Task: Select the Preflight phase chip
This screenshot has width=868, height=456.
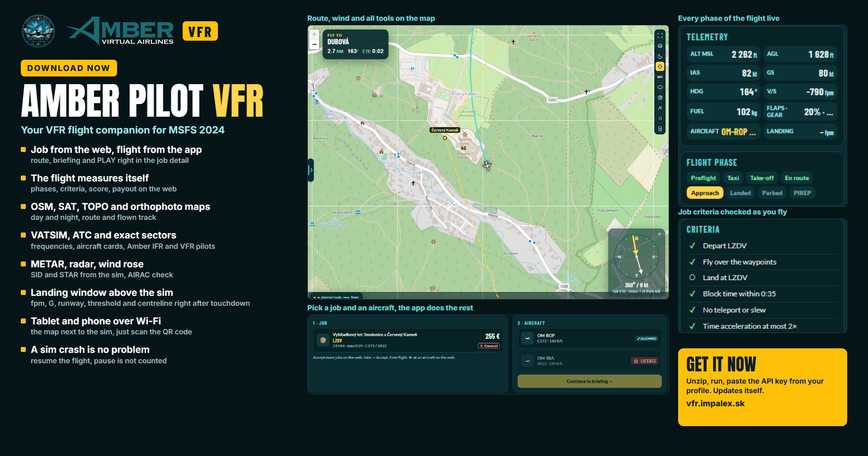Action: (703, 178)
